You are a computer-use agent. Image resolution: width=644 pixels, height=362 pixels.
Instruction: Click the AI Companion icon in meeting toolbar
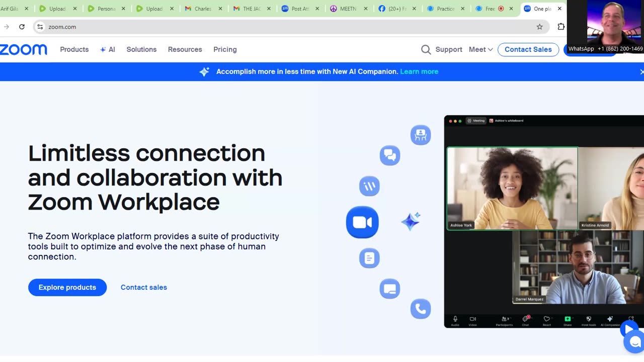[x=610, y=320]
